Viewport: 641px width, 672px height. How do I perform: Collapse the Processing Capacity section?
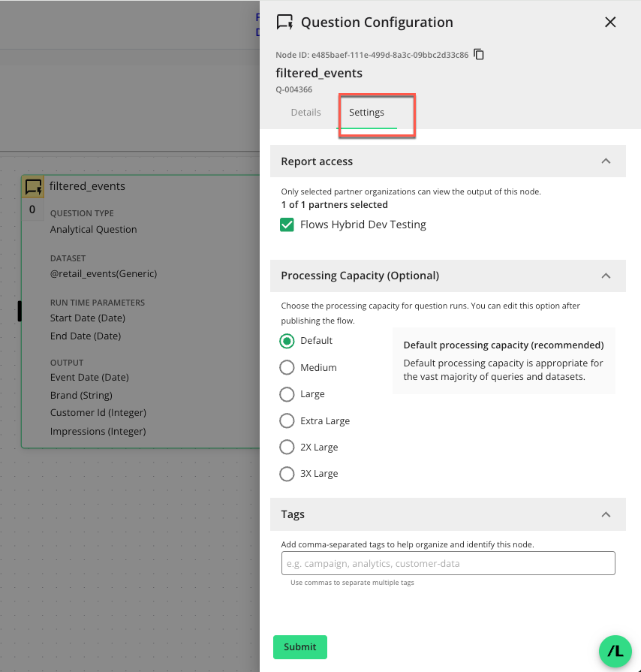[606, 276]
